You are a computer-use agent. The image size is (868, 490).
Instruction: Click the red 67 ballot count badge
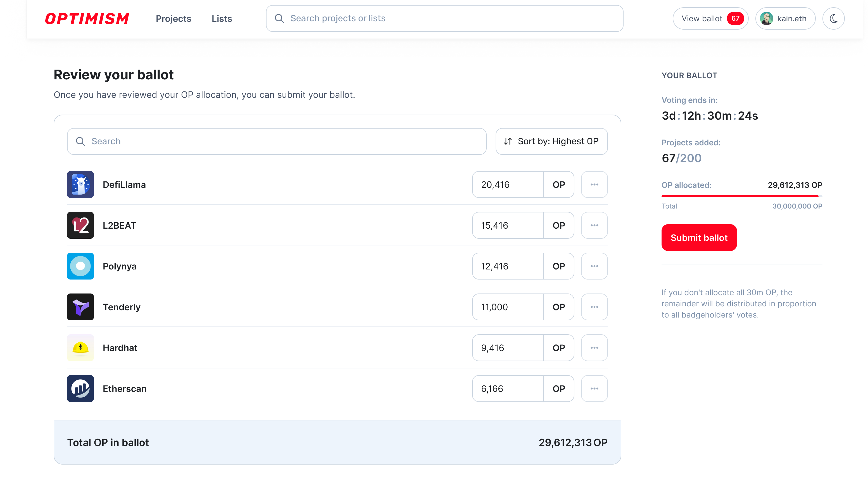coord(735,18)
